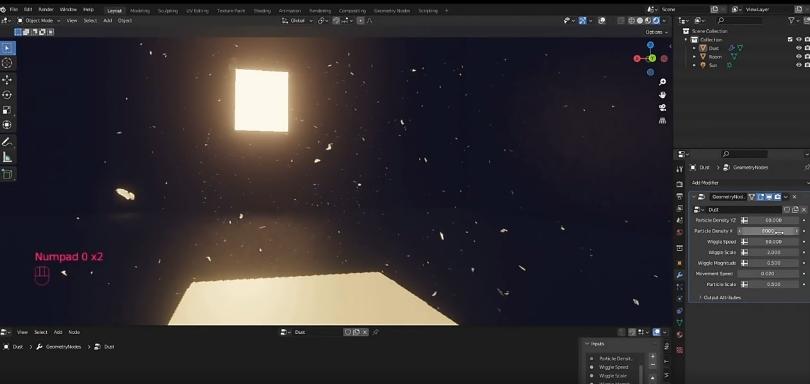Toggle proportional editing in viewport header

click(361, 21)
